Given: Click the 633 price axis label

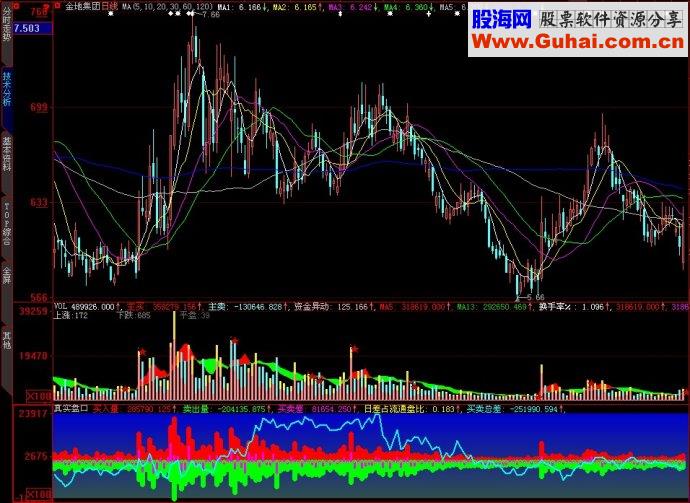Looking at the screenshot, I should pos(38,202).
